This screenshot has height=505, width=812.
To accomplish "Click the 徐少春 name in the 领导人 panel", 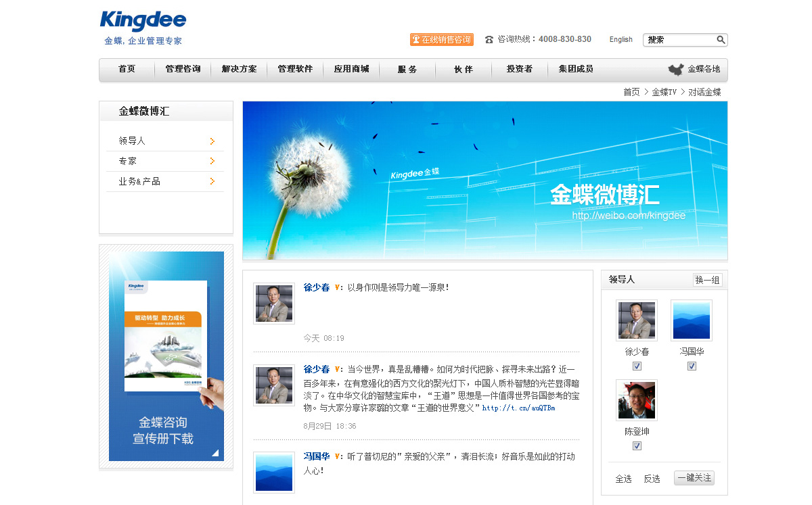I will 637,352.
